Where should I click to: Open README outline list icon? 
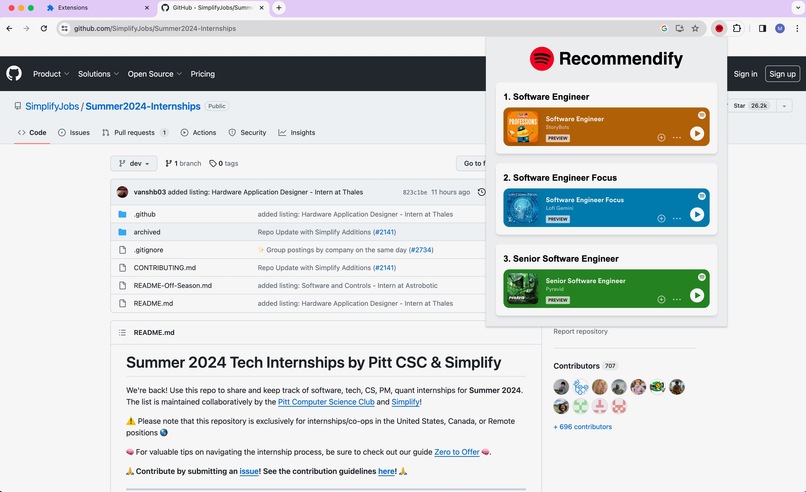[122, 333]
